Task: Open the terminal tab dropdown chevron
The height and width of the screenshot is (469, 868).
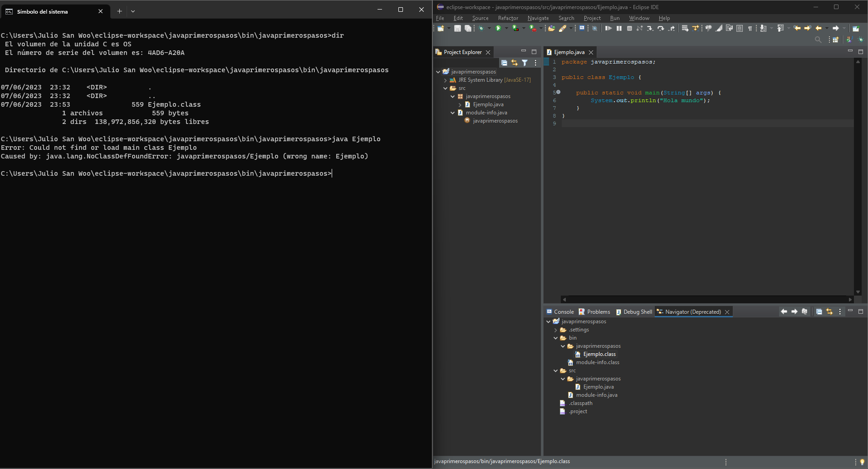Action: coord(133,11)
